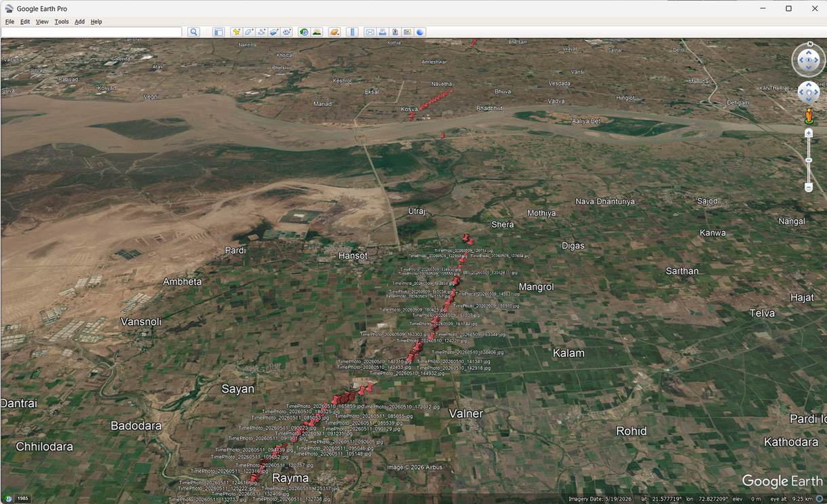This screenshot has height=504, width=827.
Task: Click the Nava Dhanturiya label
Action: click(605, 201)
